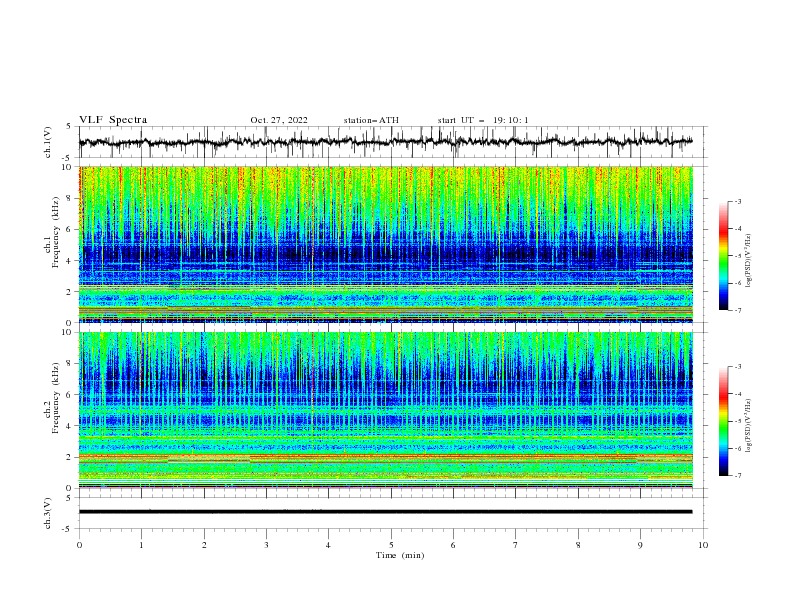The width and height of the screenshot is (792, 612).
Task: Click the "-7" tick on ch.2 colorbar
Action: tap(737, 476)
